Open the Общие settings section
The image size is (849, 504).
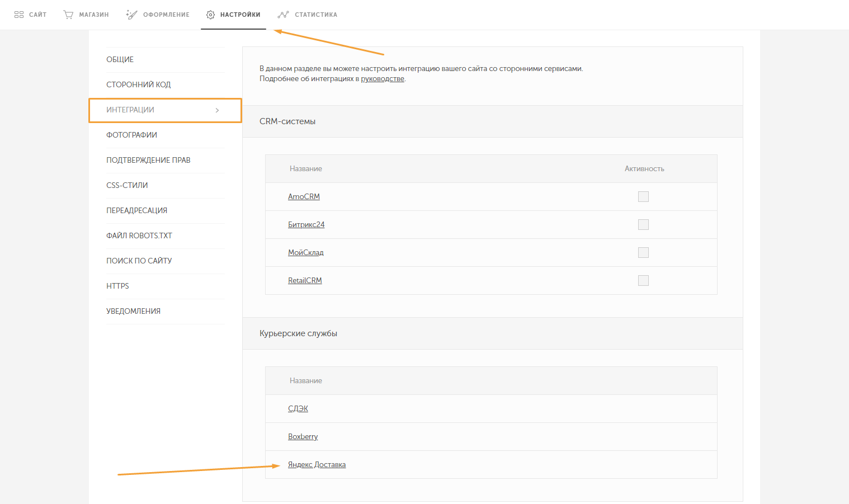[x=120, y=59]
